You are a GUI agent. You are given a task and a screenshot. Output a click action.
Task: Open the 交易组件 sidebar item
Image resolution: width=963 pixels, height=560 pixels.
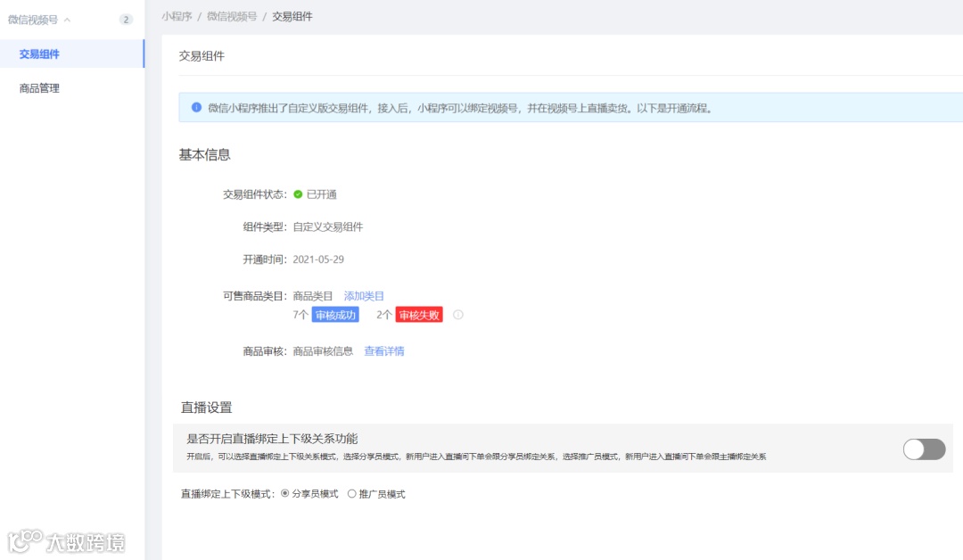tap(72, 54)
